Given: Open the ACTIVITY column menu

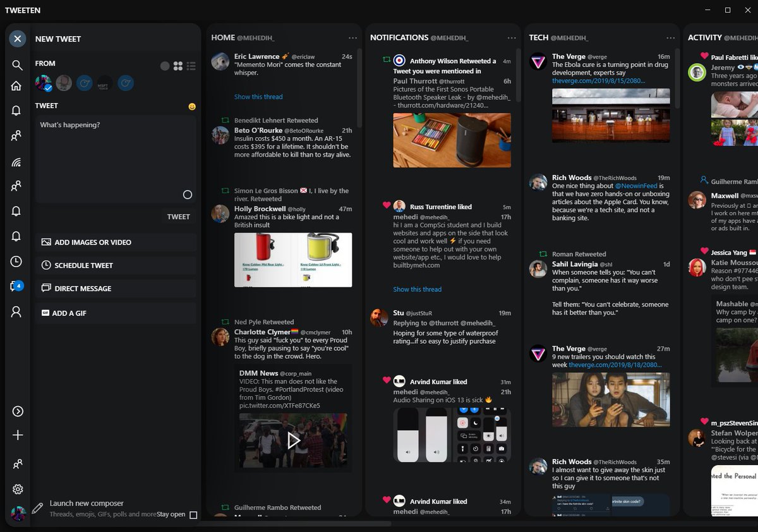Looking at the screenshot, I should (754, 38).
